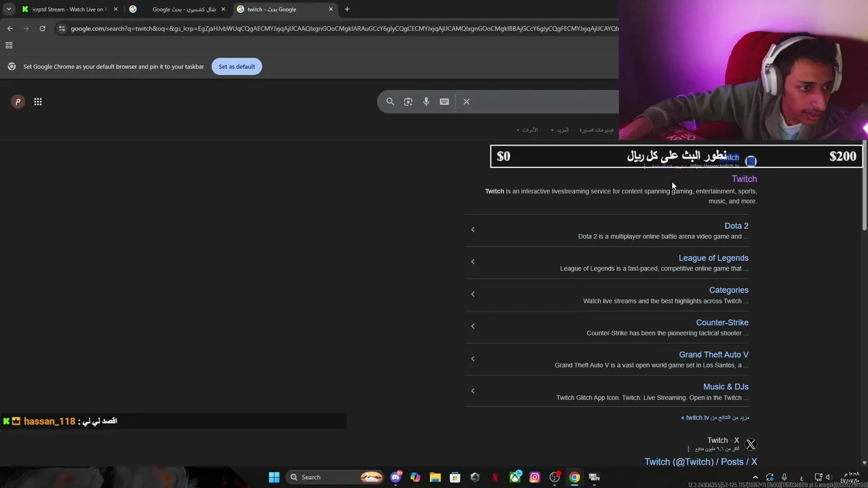Show hidden system tray icons
868x488 pixels.
pos(755,477)
